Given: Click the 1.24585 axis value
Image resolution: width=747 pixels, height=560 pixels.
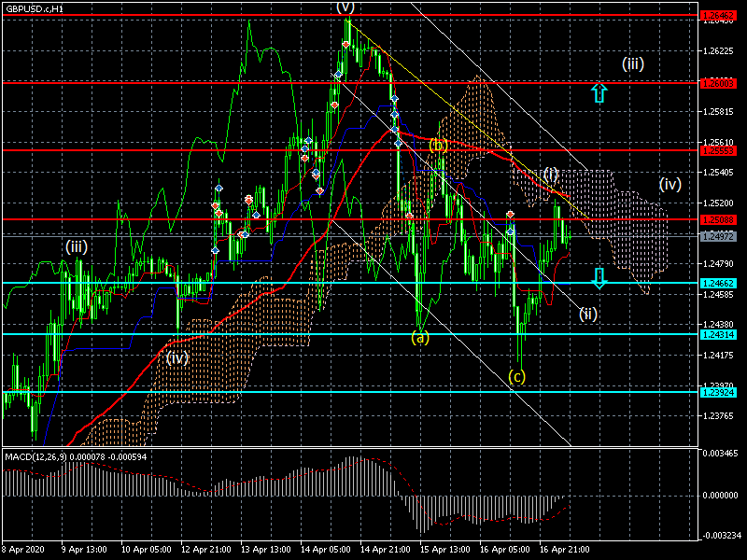Looking at the screenshot, I should [718, 295].
